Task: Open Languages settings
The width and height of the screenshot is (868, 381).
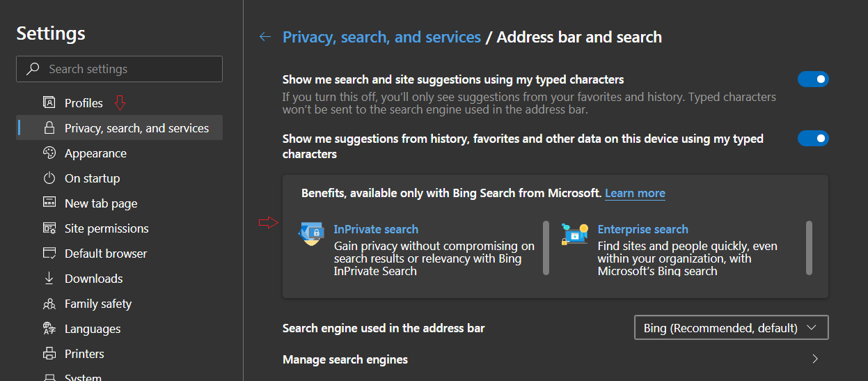Action: click(120, 329)
